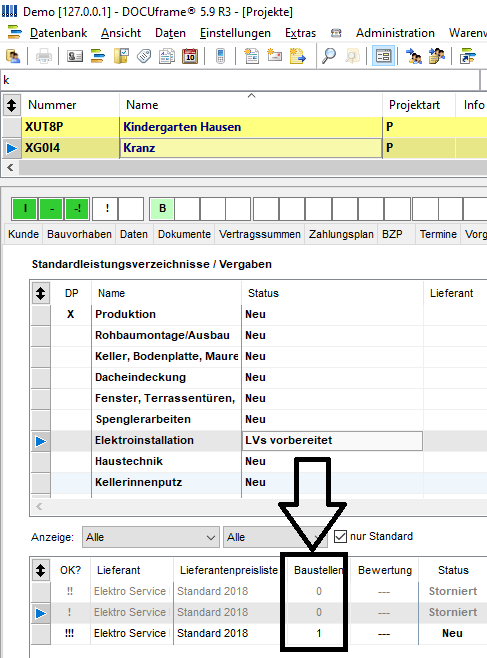The image size is (487, 658).
Task: Click the price tag toolbar icon
Action: coord(144,56)
